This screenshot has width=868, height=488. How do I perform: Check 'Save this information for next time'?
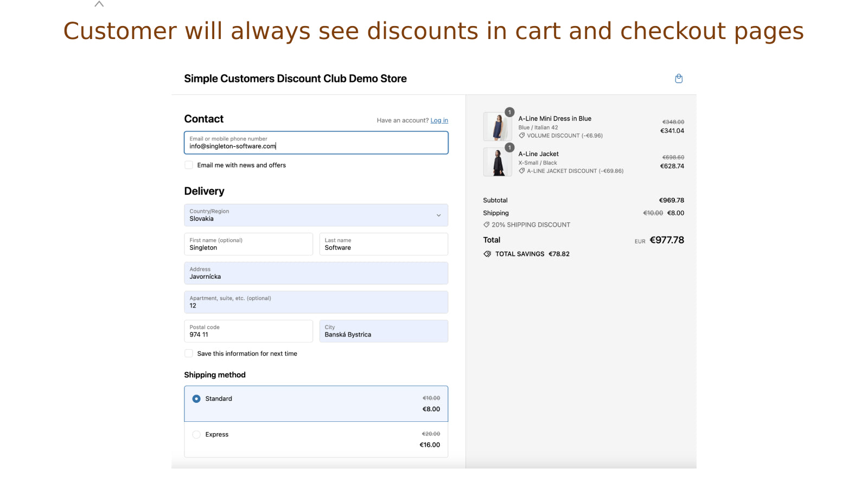(188, 353)
